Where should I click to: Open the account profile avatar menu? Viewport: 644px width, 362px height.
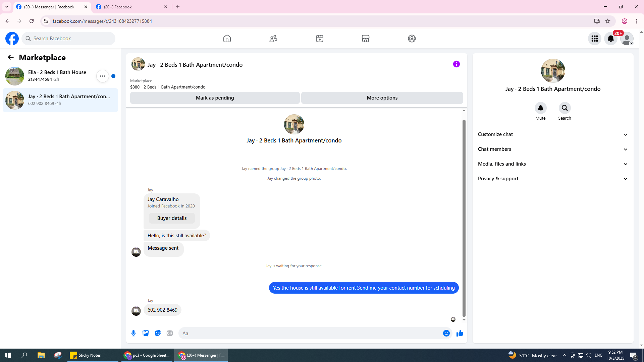coord(627,39)
